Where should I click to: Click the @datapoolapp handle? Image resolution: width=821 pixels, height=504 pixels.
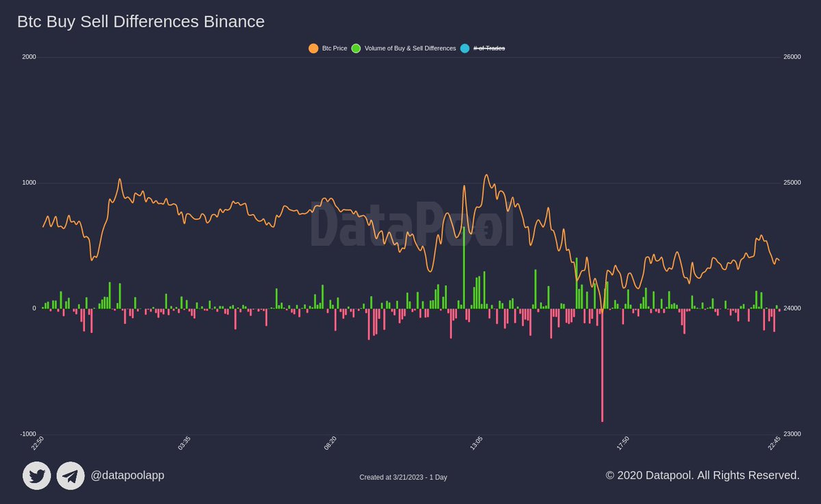(x=127, y=475)
